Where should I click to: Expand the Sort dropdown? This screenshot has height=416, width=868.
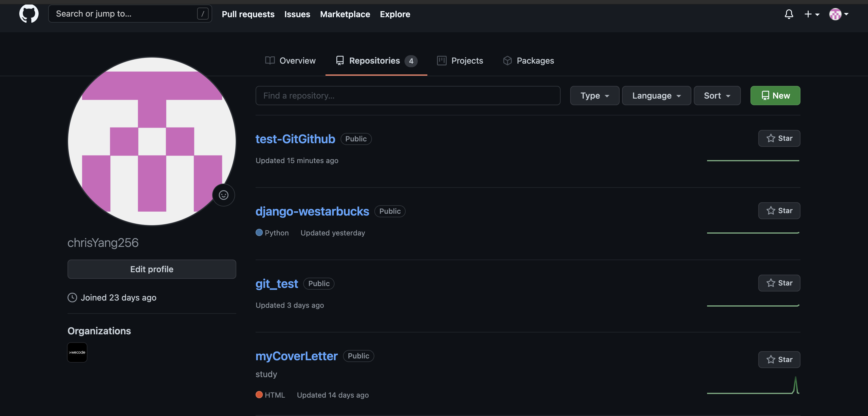pos(717,96)
